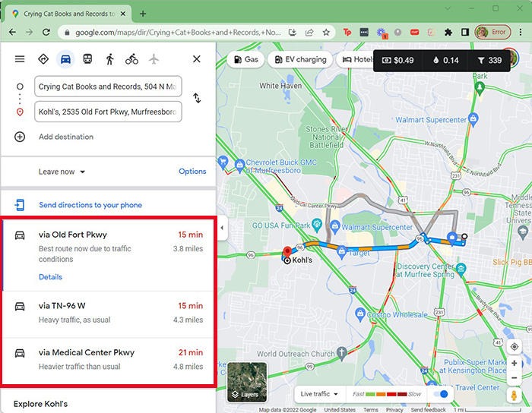
Task: Open route Options
Action: point(192,172)
